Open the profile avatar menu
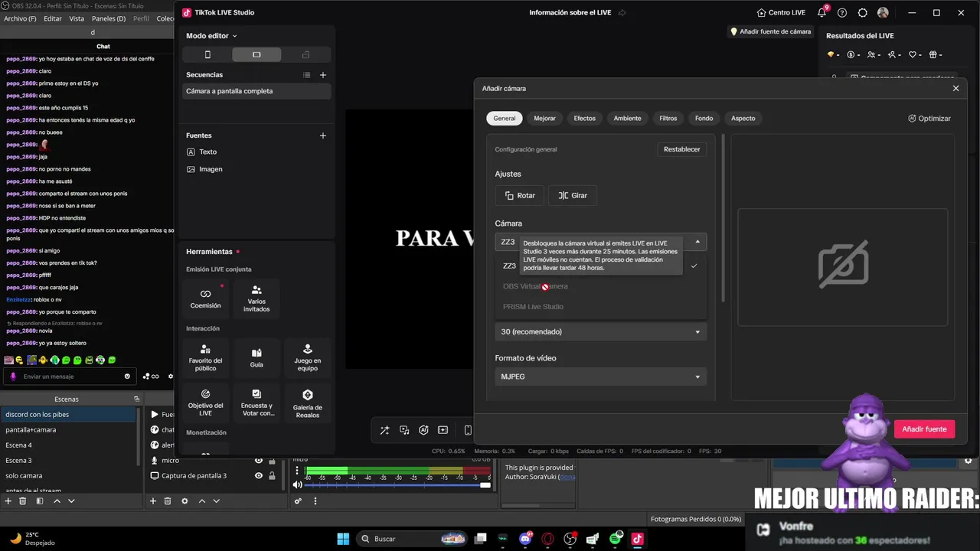The width and height of the screenshot is (980, 551). [883, 13]
